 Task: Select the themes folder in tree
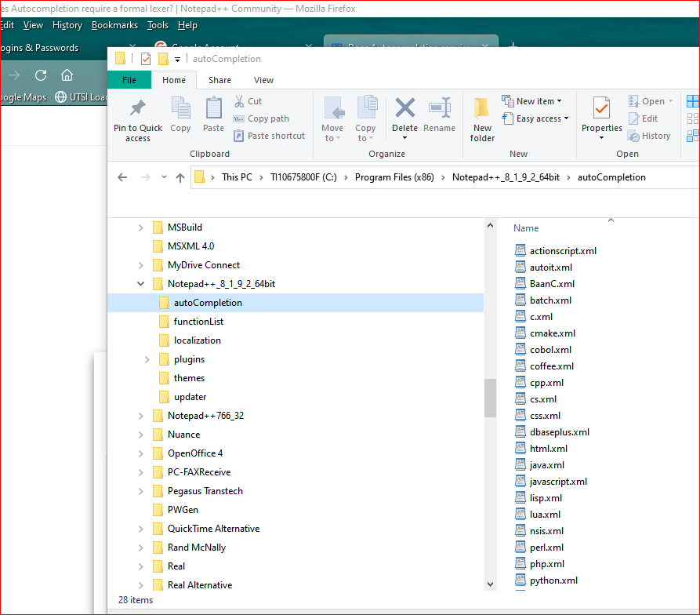click(189, 378)
